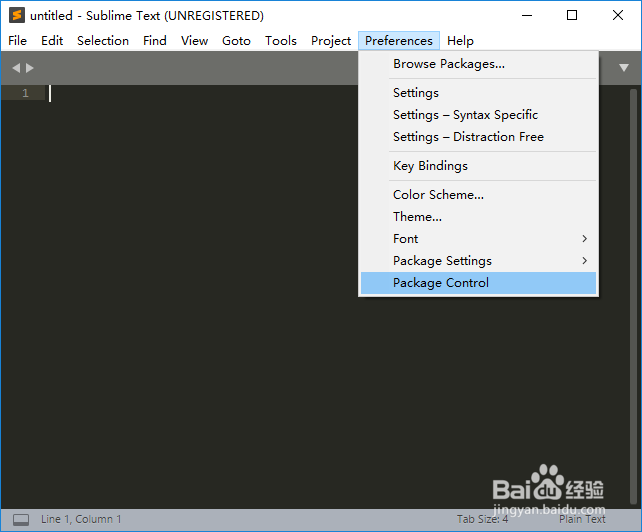Viewport: 642px width, 532px height.
Task: Click line number 1 in gutter
Action: 25,93
